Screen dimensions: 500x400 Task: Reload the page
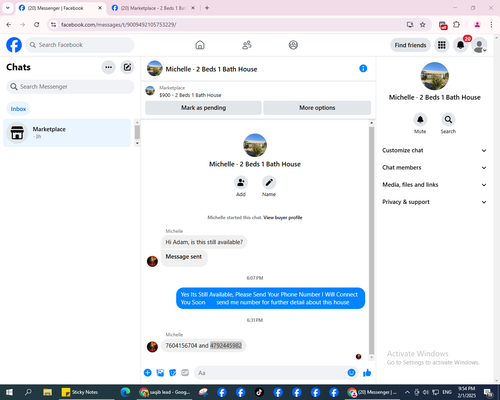point(37,24)
